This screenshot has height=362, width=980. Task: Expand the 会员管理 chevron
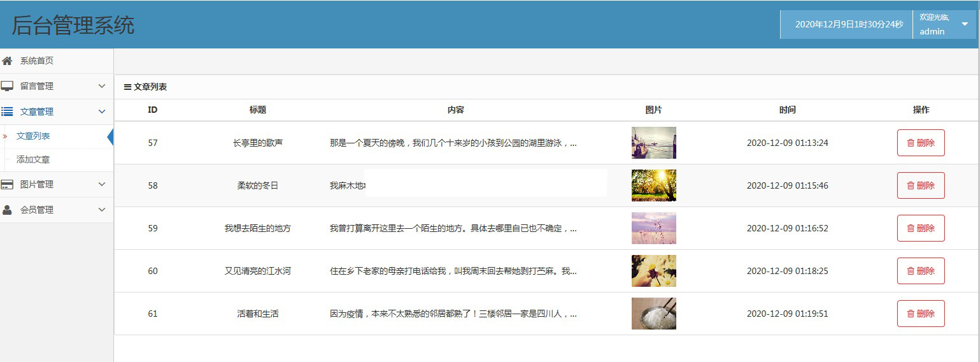102,210
